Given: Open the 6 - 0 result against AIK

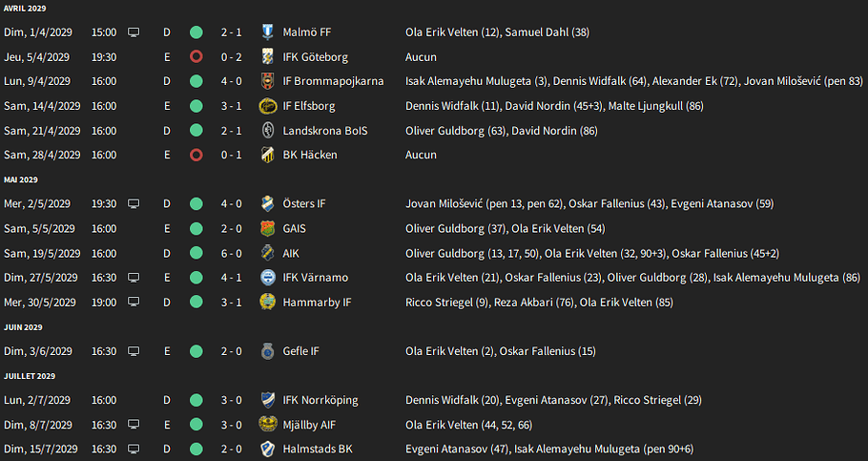Looking at the screenshot, I should (x=232, y=253).
